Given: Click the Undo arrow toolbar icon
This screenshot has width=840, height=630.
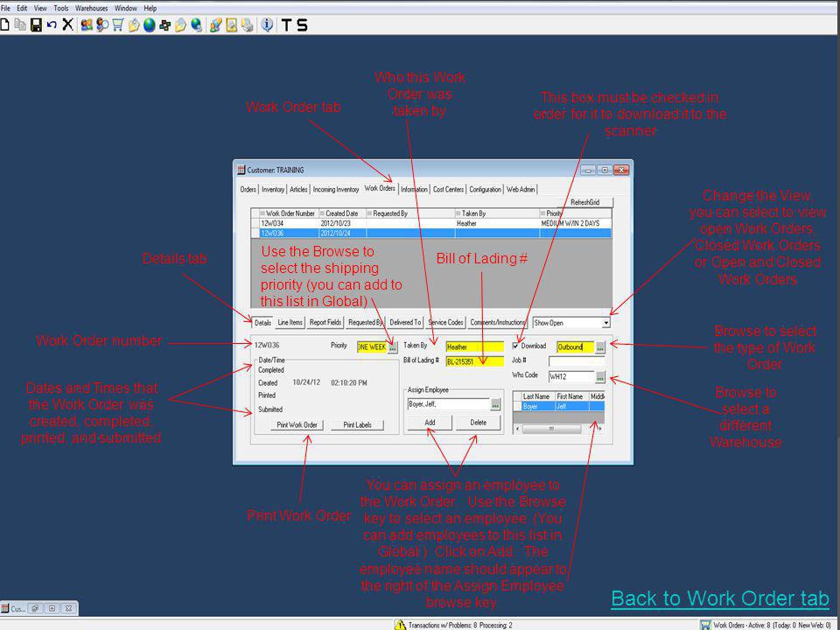Looking at the screenshot, I should point(52,24).
